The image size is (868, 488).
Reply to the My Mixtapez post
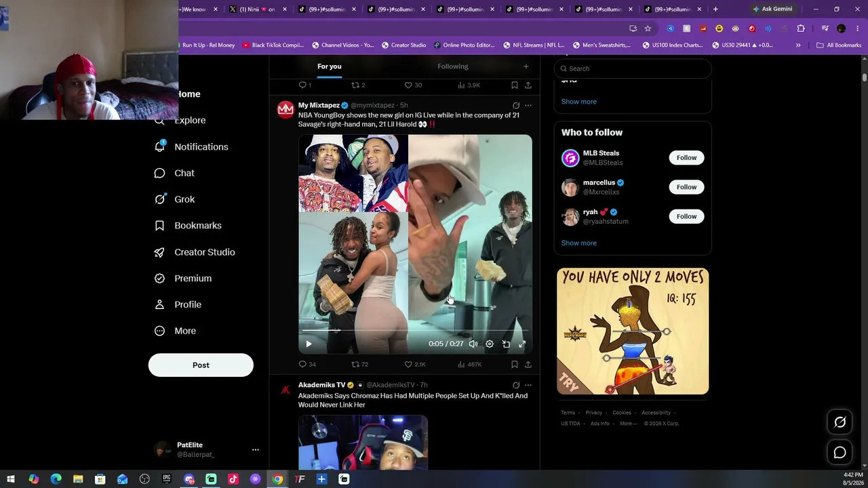click(302, 364)
